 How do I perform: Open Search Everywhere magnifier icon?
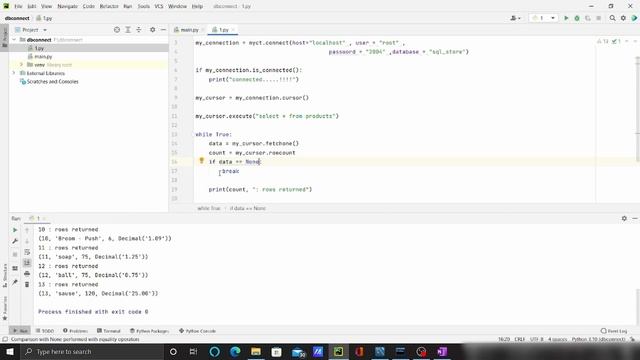613,18
